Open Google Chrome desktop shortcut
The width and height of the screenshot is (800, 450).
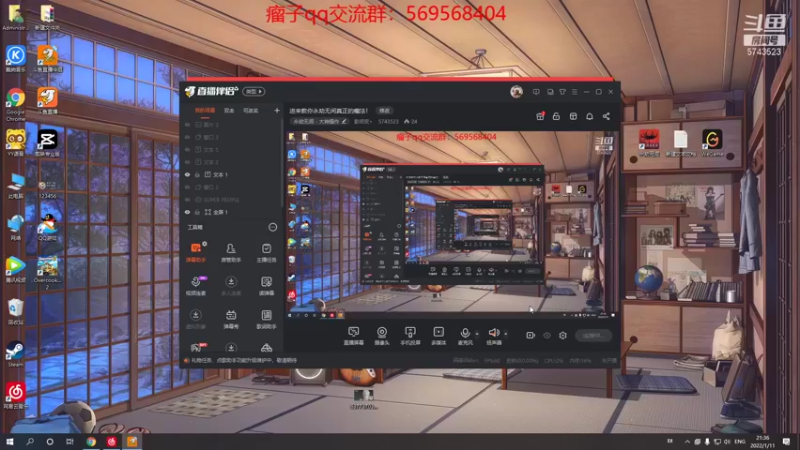15,104
